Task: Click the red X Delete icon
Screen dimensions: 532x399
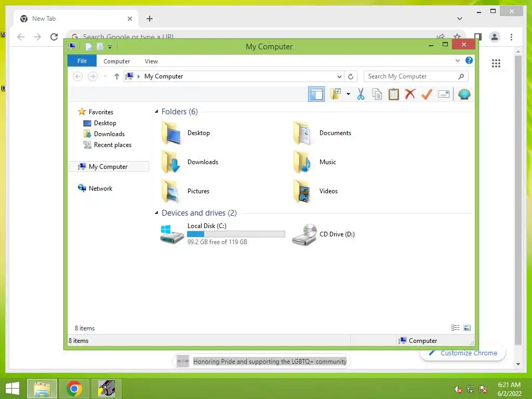Action: click(410, 94)
